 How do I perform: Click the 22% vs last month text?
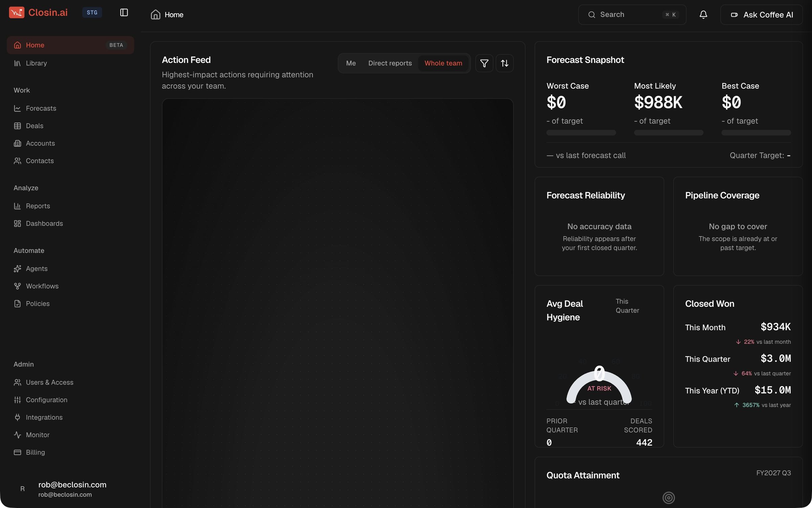pyautogui.click(x=763, y=342)
